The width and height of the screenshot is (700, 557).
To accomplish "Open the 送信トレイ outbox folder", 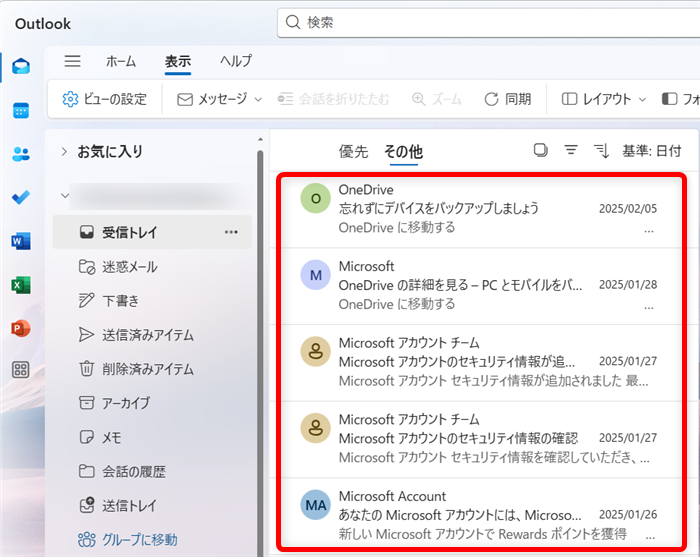I will point(152,506).
